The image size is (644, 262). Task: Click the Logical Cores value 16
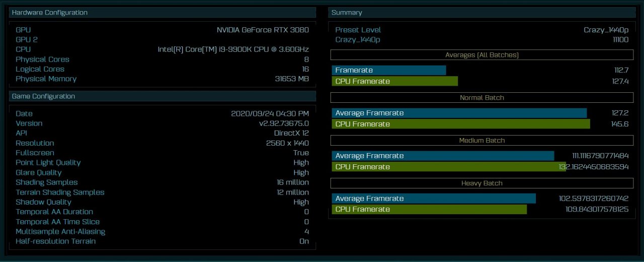point(305,69)
